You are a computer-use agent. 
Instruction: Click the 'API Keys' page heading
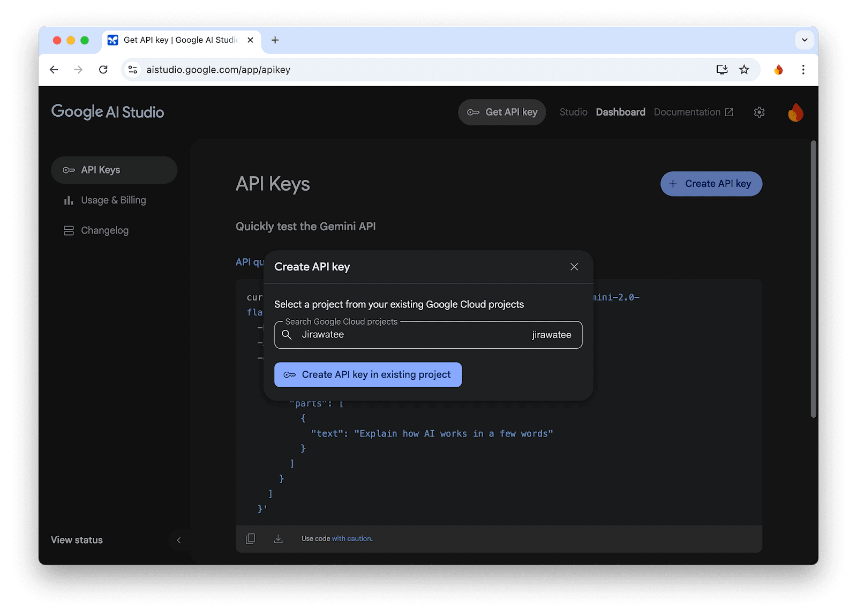273,184
